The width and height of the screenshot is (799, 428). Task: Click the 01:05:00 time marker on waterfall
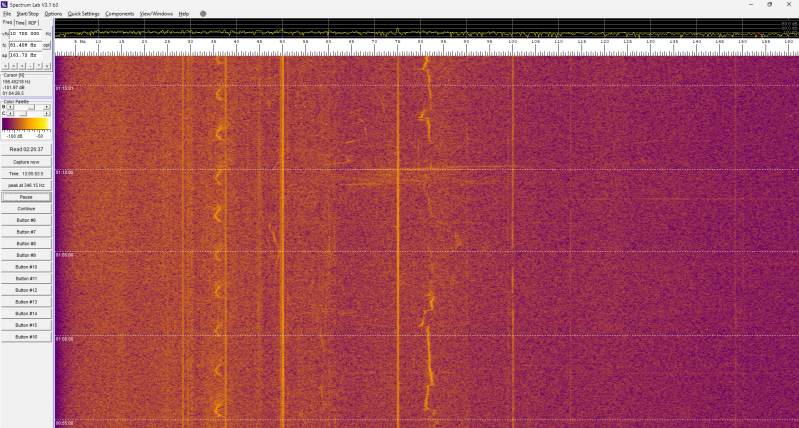click(x=64, y=255)
